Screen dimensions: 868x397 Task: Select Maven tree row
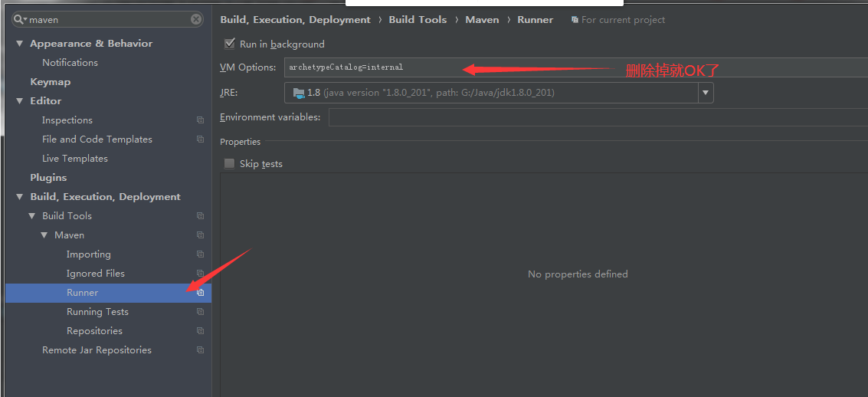click(x=109, y=235)
